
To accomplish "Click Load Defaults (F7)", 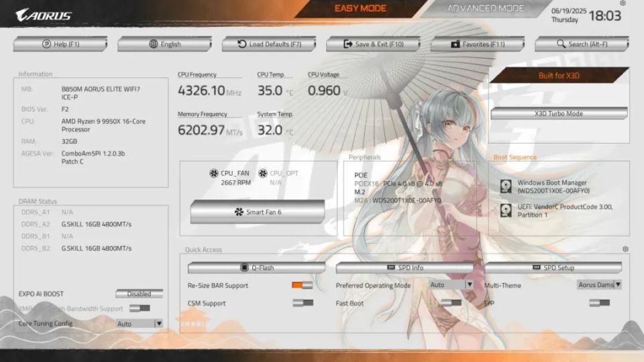I will point(269,44).
